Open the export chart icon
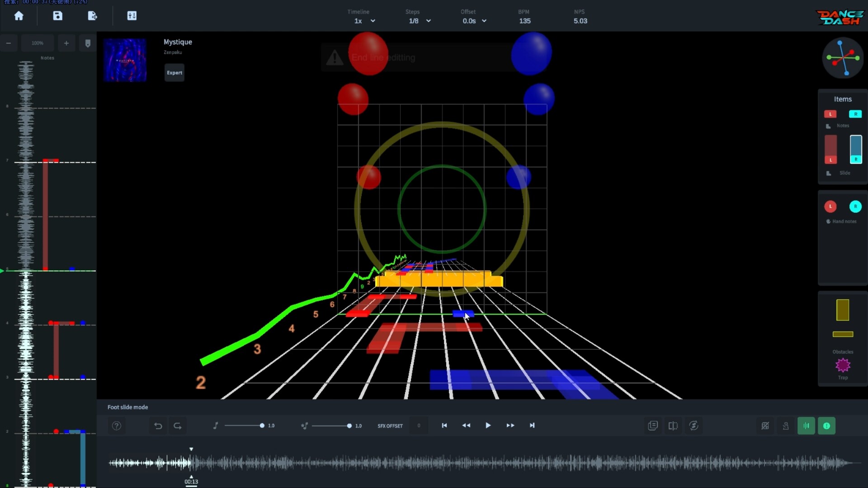Screen dimensions: 868x488 pyautogui.click(x=92, y=15)
